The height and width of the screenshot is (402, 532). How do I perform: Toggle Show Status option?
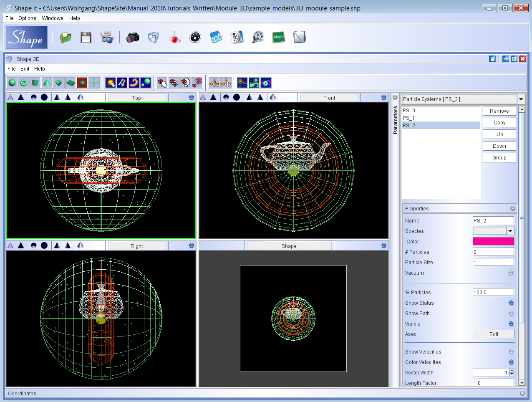(x=511, y=303)
